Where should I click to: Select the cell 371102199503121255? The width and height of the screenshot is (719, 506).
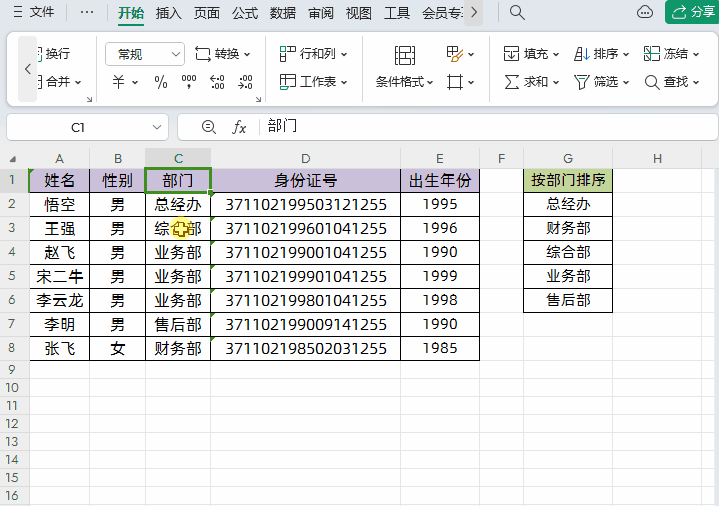(x=305, y=204)
